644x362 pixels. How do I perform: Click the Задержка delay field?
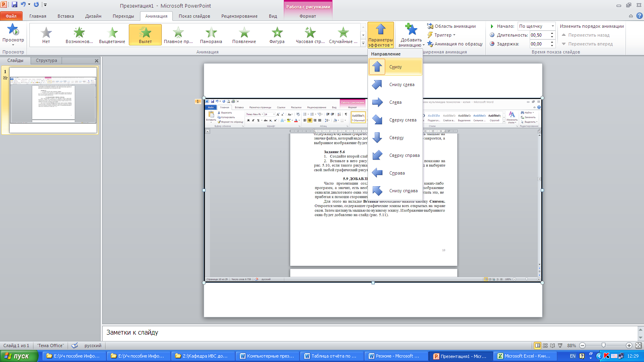(540, 44)
